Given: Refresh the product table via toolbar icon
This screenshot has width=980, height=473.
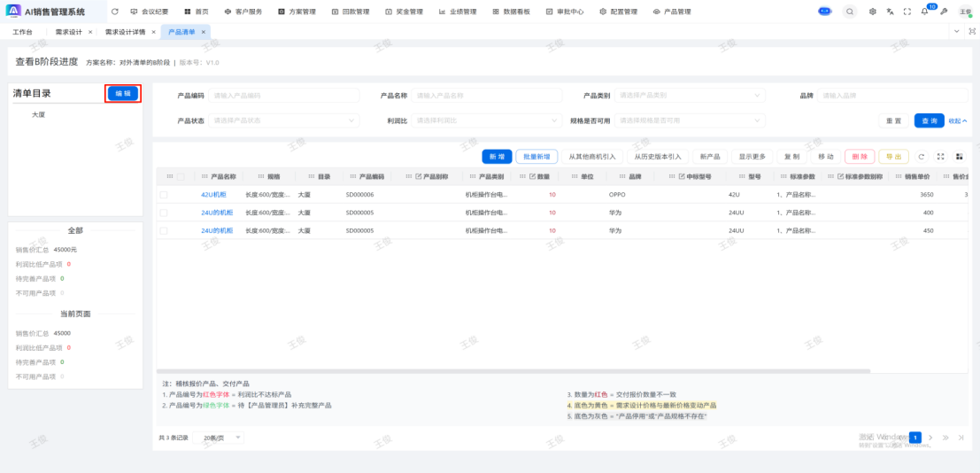Looking at the screenshot, I should [922, 157].
